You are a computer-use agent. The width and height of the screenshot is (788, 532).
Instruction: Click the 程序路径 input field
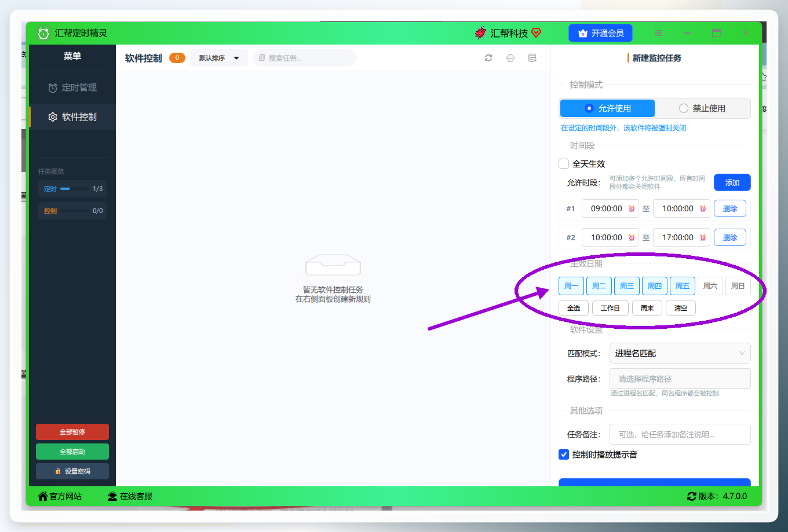[680, 379]
